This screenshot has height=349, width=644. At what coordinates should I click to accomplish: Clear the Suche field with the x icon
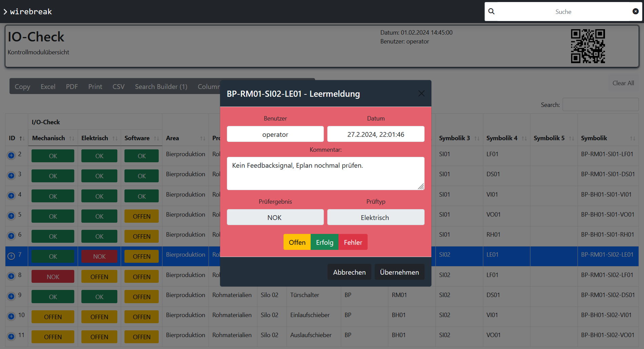(636, 12)
